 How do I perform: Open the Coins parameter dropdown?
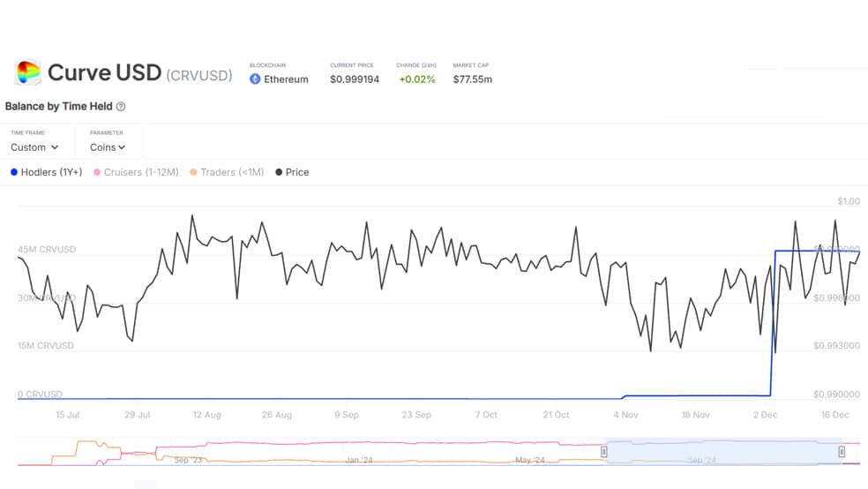point(108,147)
